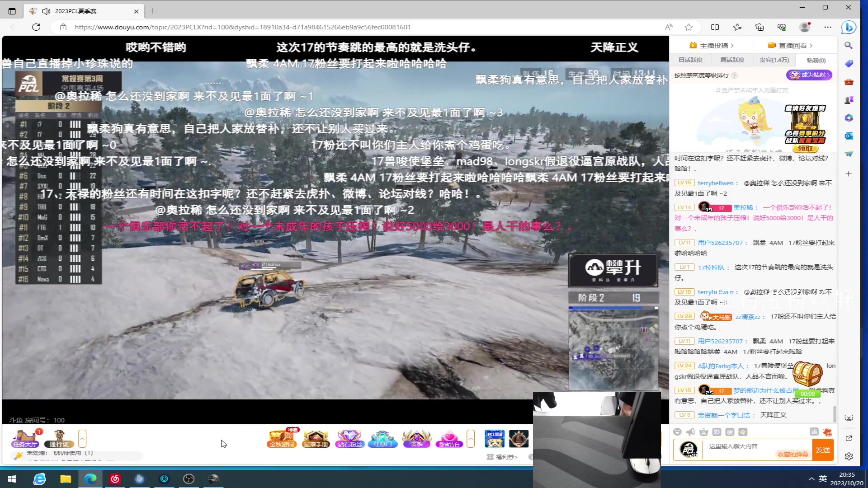Click the PCL mascot gift thumbnail
The height and width of the screenshot is (488, 868).
click(495, 438)
